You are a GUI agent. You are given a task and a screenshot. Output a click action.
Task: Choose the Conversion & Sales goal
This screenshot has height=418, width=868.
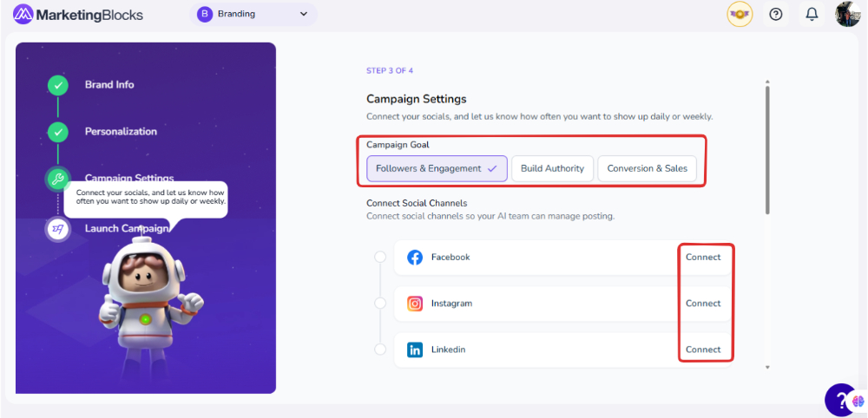point(647,168)
